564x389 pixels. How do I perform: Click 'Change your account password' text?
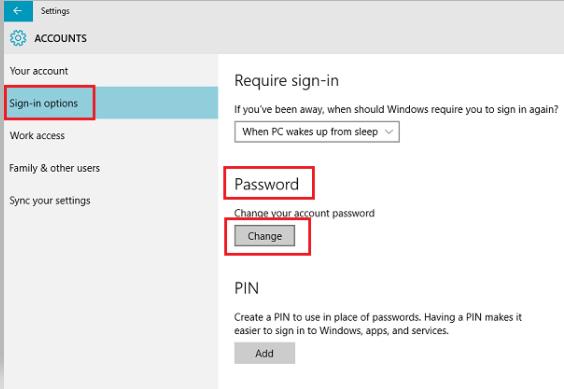click(x=304, y=213)
